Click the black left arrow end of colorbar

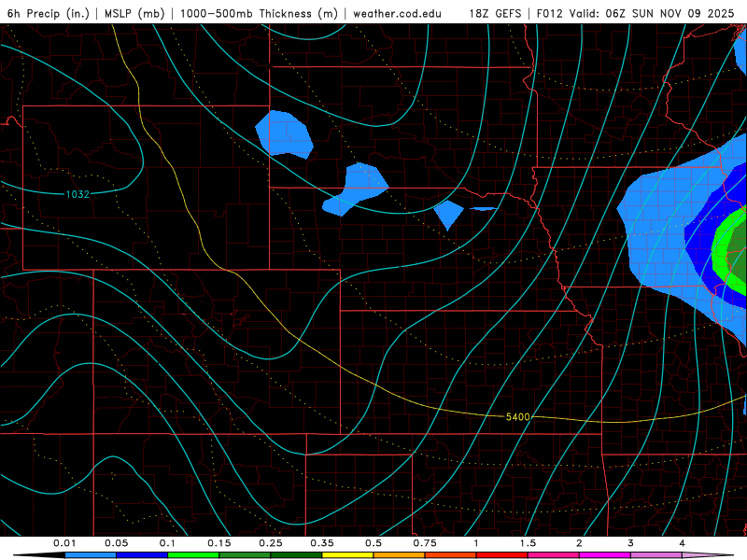[39, 555]
